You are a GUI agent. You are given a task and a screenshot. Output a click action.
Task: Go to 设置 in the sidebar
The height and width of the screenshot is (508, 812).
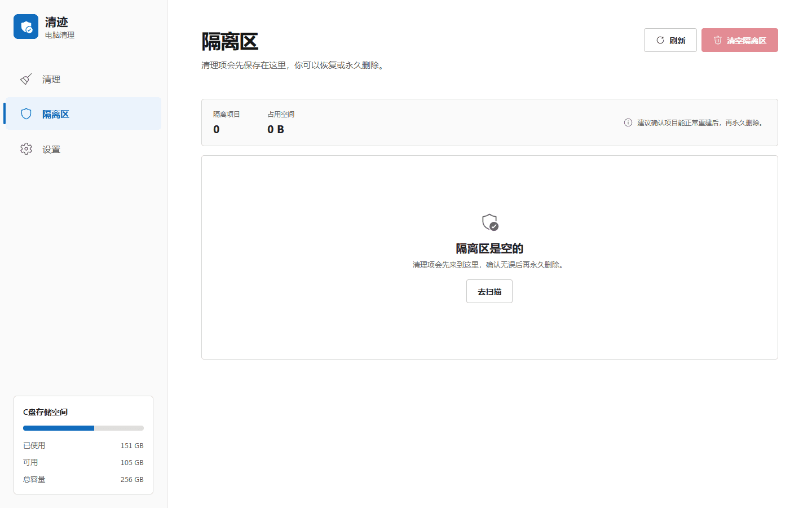(83, 149)
